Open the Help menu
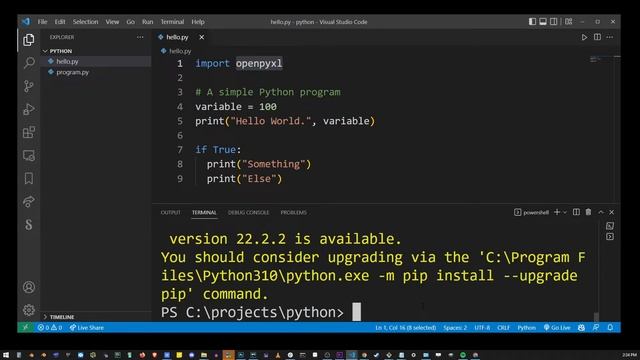640x360 pixels. 198,22
